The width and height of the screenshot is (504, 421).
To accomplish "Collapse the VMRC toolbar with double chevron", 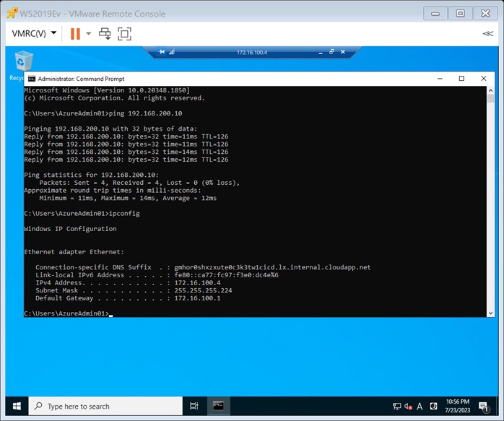I will pyautogui.click(x=488, y=33).
